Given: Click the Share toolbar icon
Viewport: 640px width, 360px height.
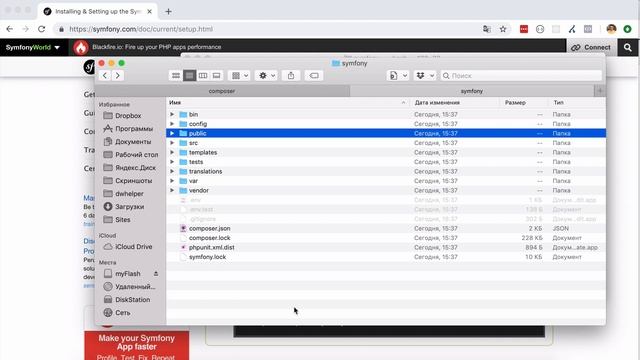Looking at the screenshot, I should pyautogui.click(x=291, y=76).
